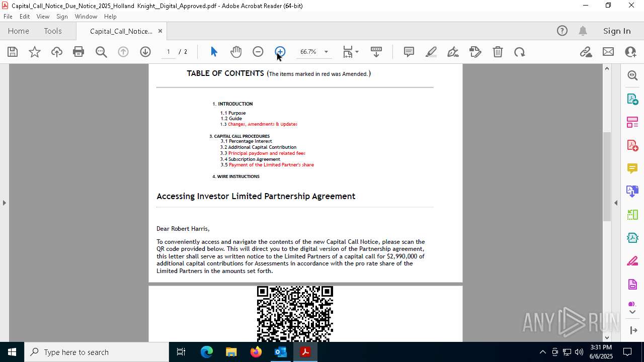Open the Help question mark icon
Image resolution: width=644 pixels, height=362 pixels.
click(562, 31)
